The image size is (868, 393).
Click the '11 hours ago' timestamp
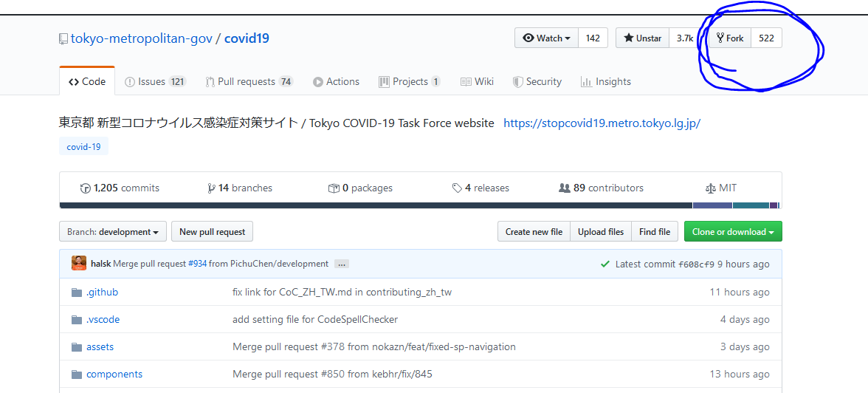click(x=740, y=292)
